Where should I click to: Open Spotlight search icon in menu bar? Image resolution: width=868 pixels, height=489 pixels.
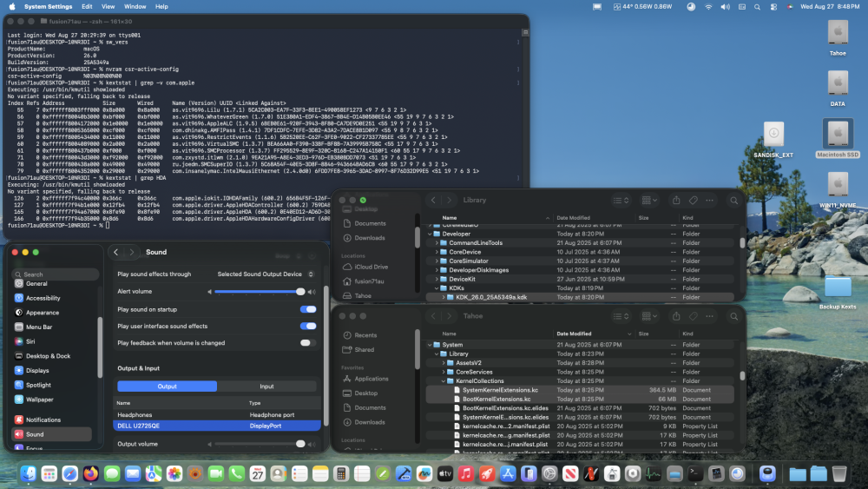tap(757, 7)
